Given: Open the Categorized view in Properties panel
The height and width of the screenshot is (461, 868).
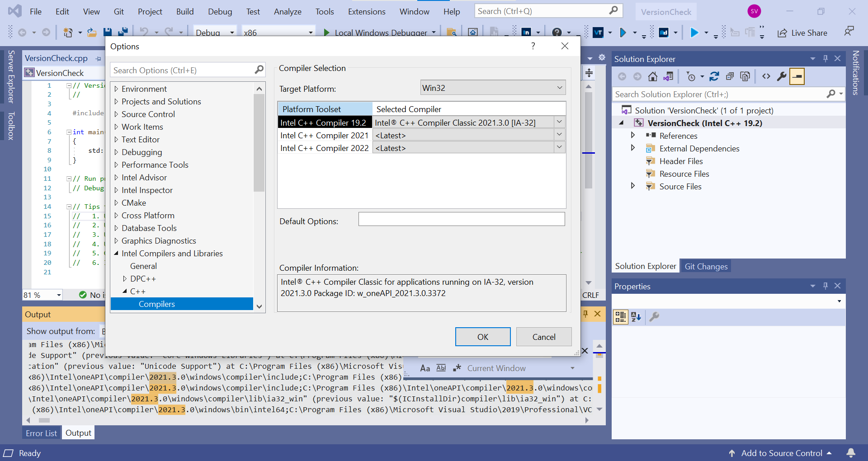Looking at the screenshot, I should 620,317.
